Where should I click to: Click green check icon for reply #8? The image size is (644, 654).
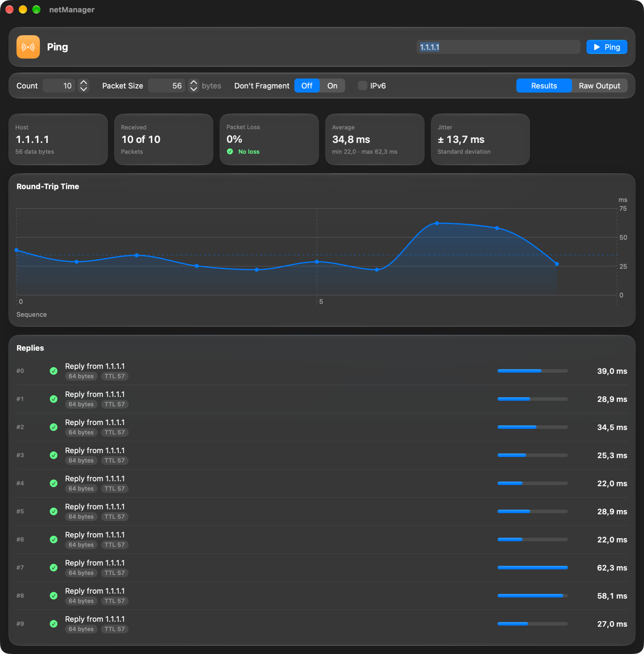(54, 596)
